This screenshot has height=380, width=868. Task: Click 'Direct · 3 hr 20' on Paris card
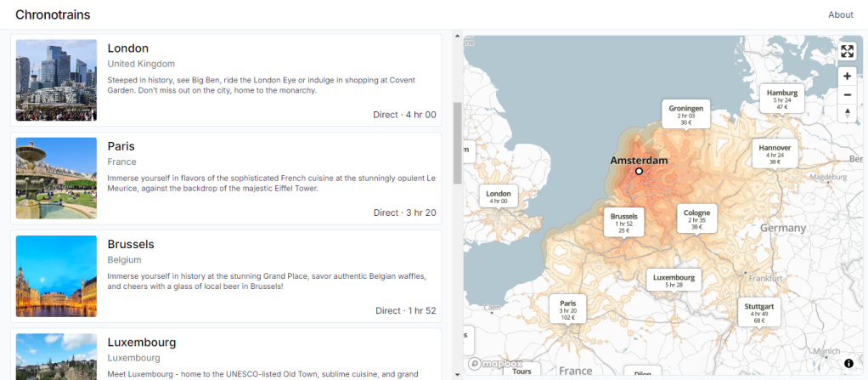point(404,213)
